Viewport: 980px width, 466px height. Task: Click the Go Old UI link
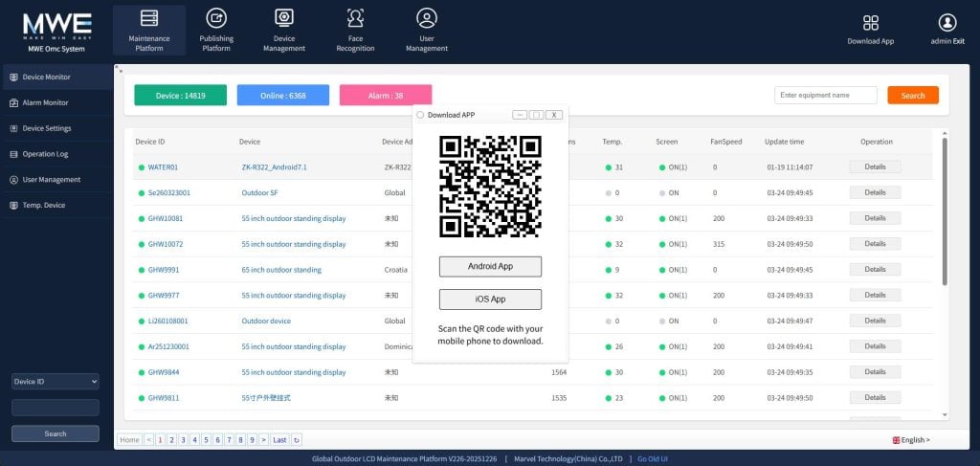[x=653, y=458]
